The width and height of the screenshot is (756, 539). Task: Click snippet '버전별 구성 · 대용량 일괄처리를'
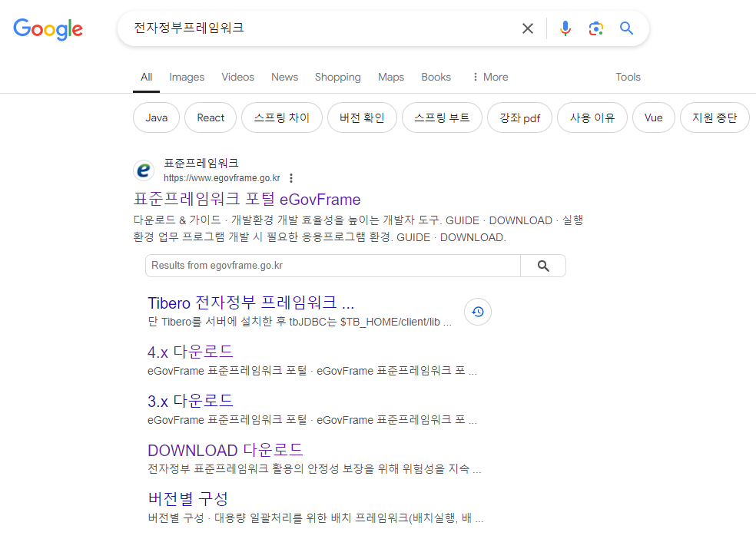click(315, 518)
